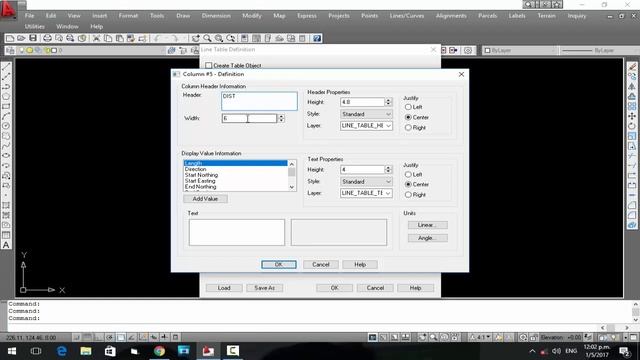
Task: Click the Paste clipboard icon
Action: click(x=120, y=38)
